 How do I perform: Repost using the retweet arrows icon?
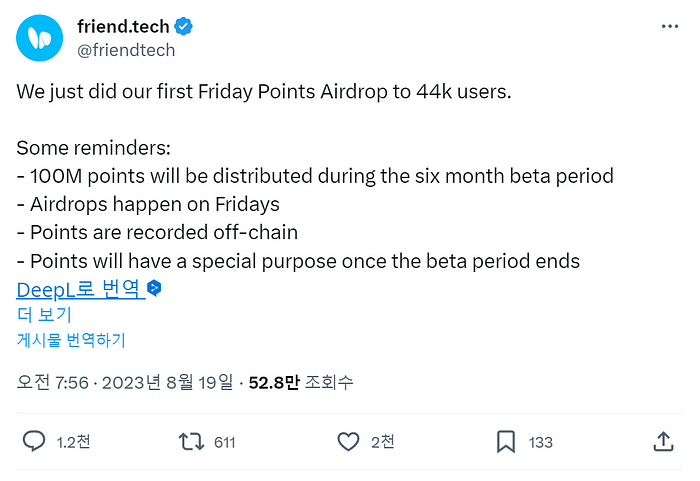(191, 441)
